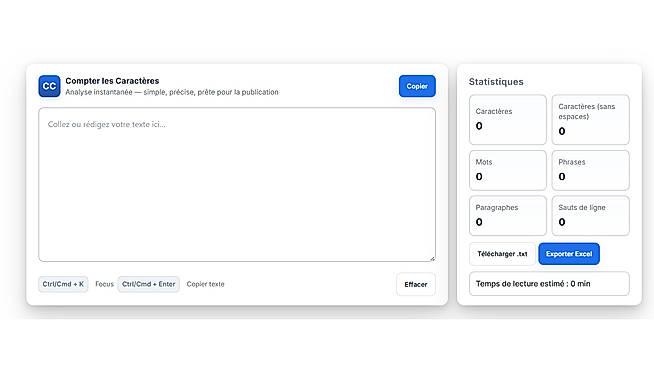Click the Phrases count card
Image resolution: width=654 pixels, height=368 pixels.
591,170
